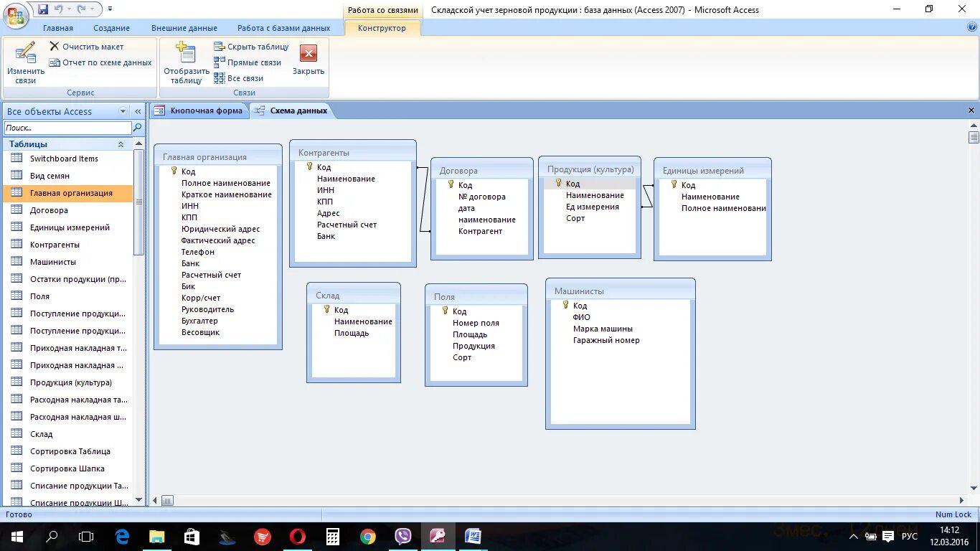The width and height of the screenshot is (980, 551).
Task: Select Машинисты table in navigation pane
Action: [68, 262]
